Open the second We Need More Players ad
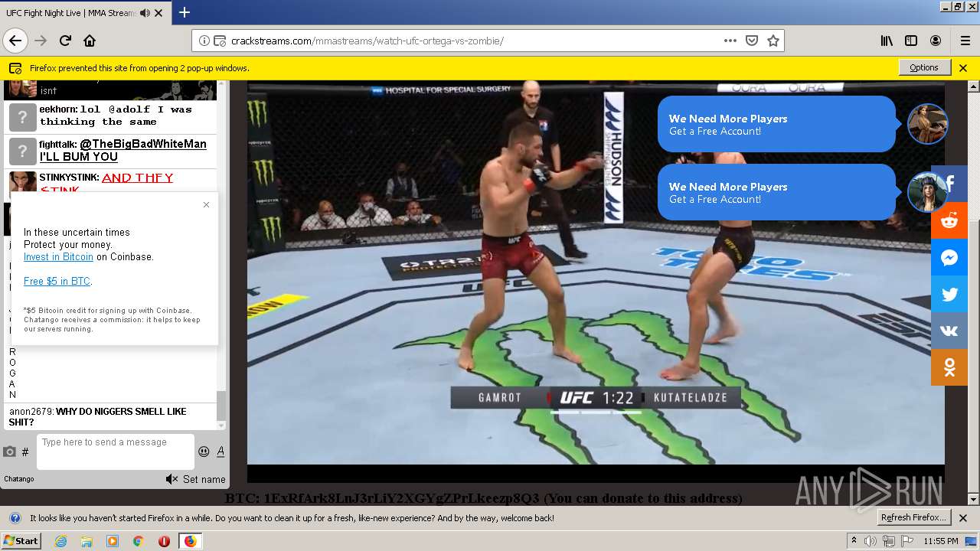The image size is (980, 551). (x=776, y=192)
